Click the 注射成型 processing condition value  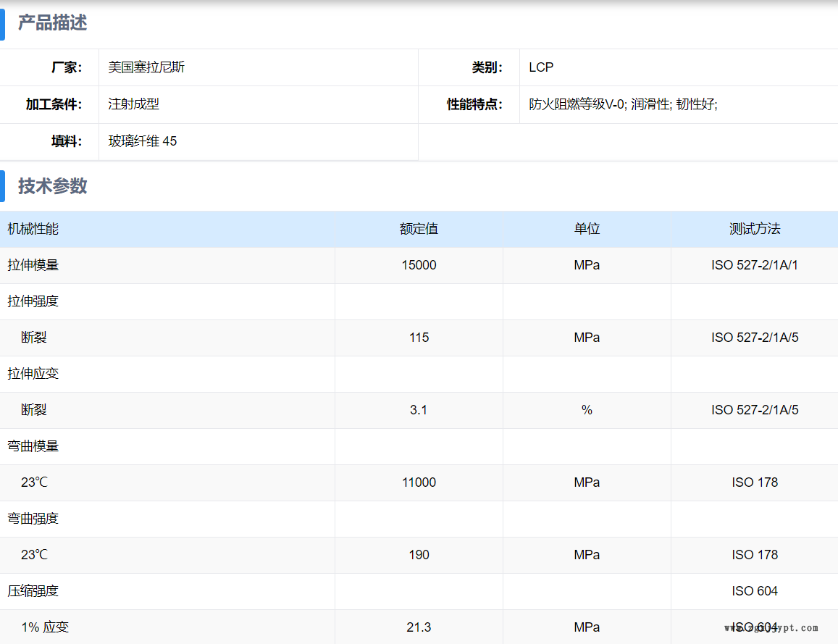click(x=134, y=104)
